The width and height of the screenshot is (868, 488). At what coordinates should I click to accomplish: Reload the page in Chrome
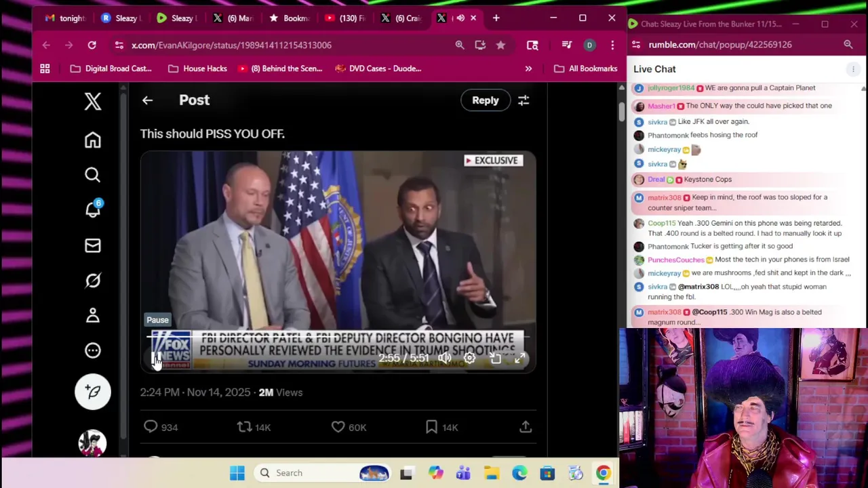pos(92,45)
